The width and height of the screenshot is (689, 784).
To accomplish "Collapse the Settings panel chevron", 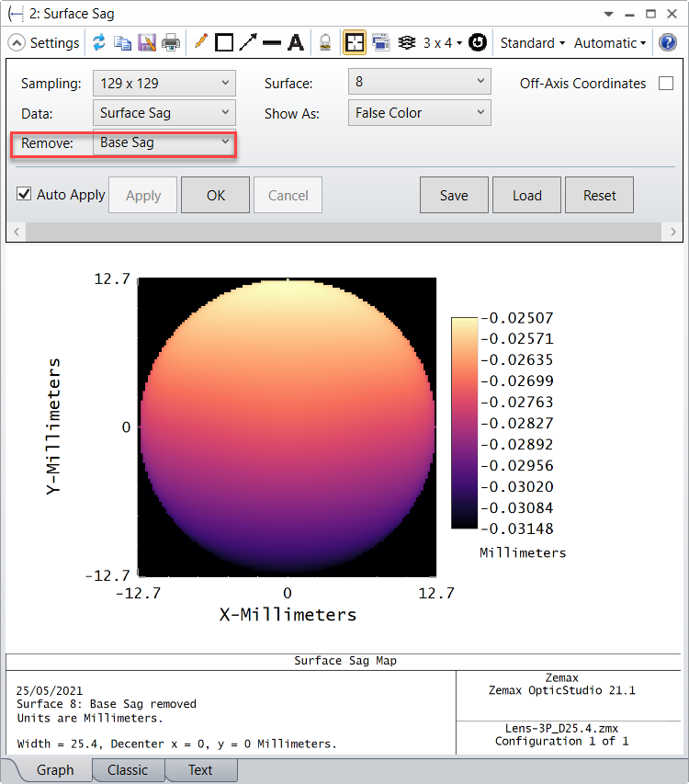I will pos(16,43).
